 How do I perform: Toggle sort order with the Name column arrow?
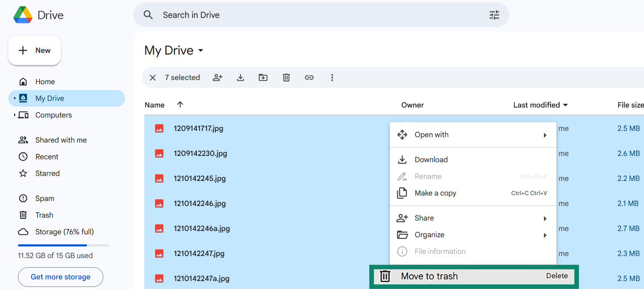pyautogui.click(x=180, y=105)
